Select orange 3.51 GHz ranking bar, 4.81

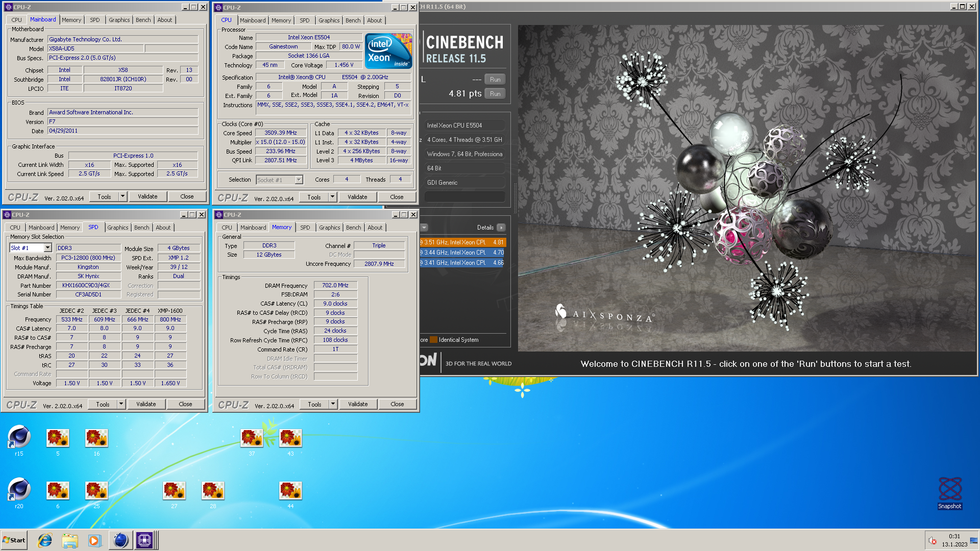[x=462, y=242]
